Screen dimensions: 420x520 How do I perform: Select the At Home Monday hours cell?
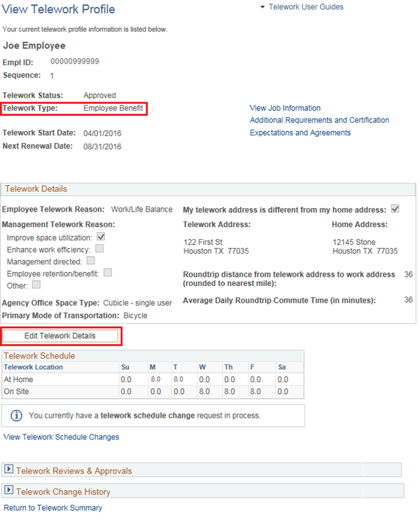point(155,379)
